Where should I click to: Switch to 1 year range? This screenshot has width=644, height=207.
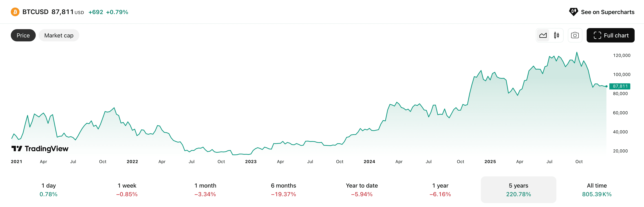point(440,190)
